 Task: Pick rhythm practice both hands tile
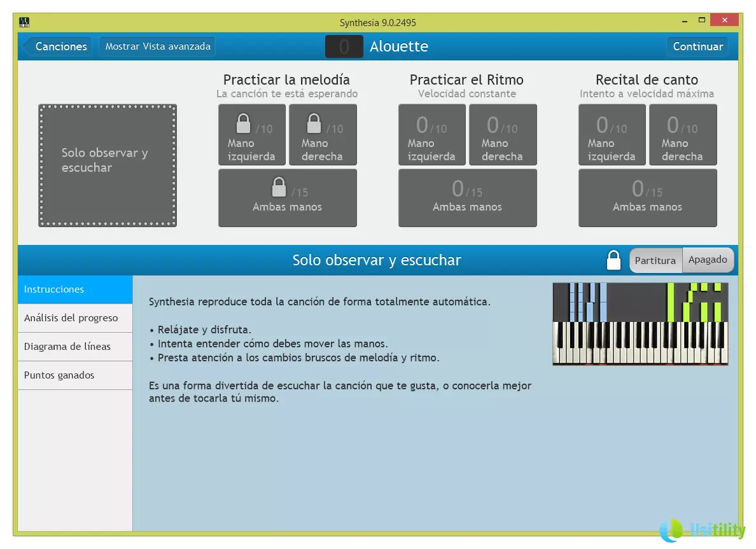(x=467, y=198)
